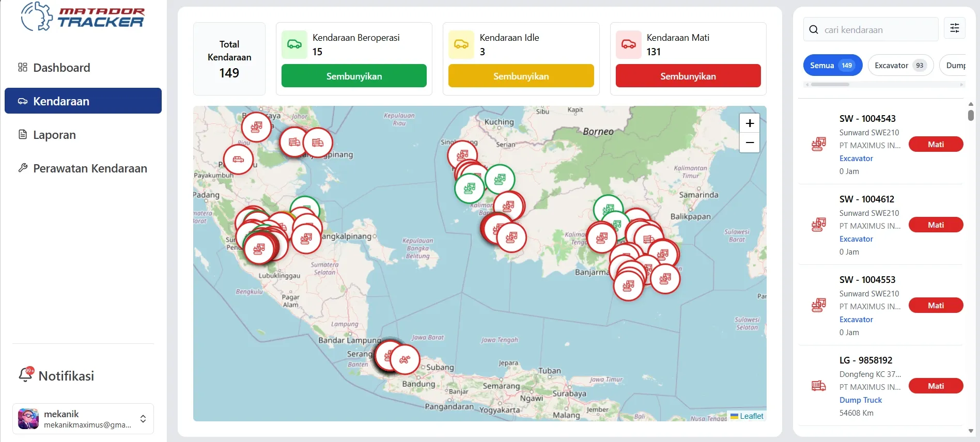Open the vehicle filter settings icon

tap(955, 28)
